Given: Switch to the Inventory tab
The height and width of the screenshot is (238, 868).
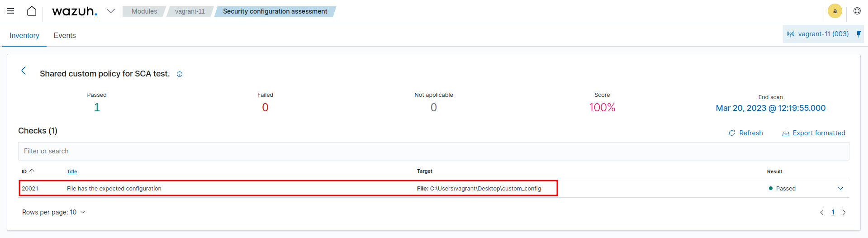Looking at the screenshot, I should pos(24,35).
